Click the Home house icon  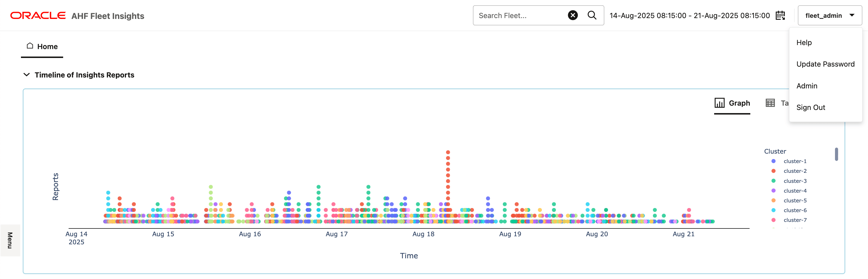(x=30, y=46)
